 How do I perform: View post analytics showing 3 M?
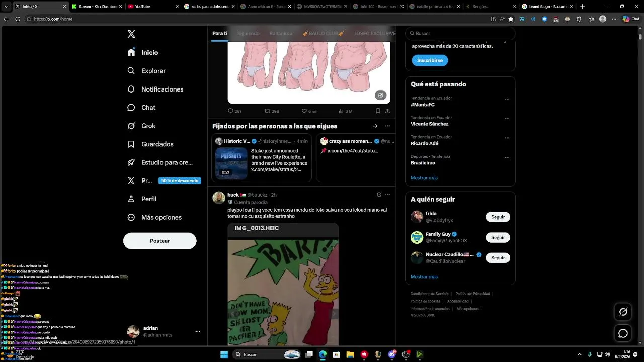click(346, 111)
